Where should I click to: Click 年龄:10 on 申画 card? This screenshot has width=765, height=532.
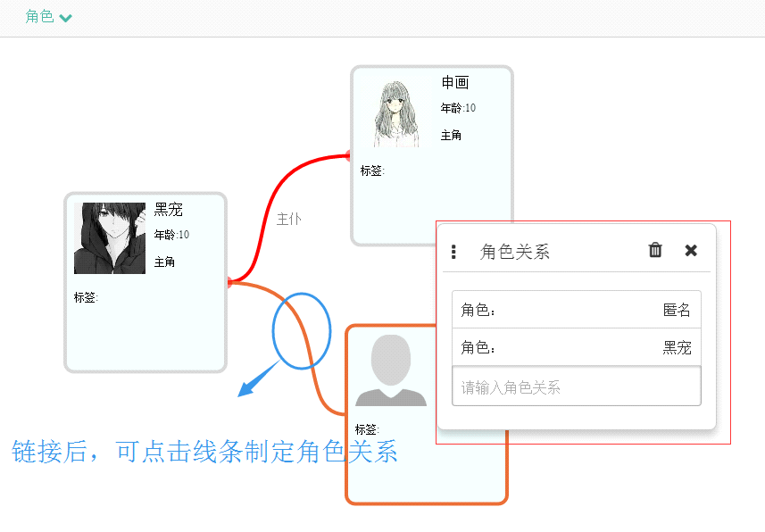(458, 108)
